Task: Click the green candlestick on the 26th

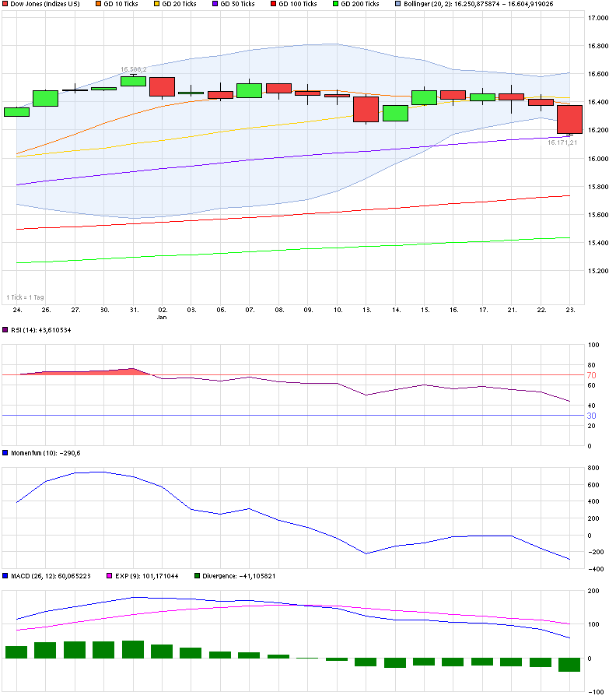Action: coord(45,99)
